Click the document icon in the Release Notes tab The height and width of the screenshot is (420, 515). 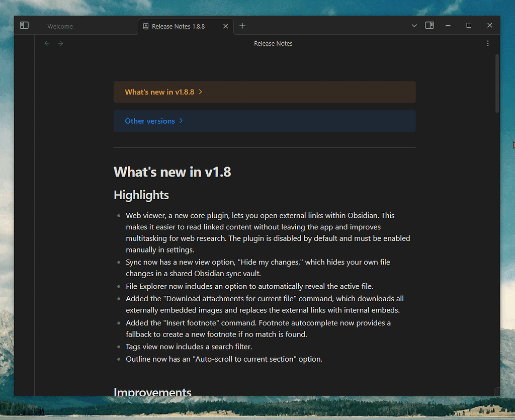click(145, 26)
